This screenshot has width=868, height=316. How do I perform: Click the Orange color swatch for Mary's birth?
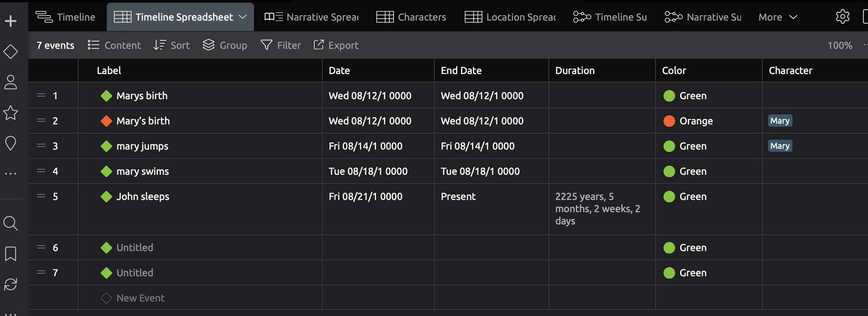[x=669, y=121]
